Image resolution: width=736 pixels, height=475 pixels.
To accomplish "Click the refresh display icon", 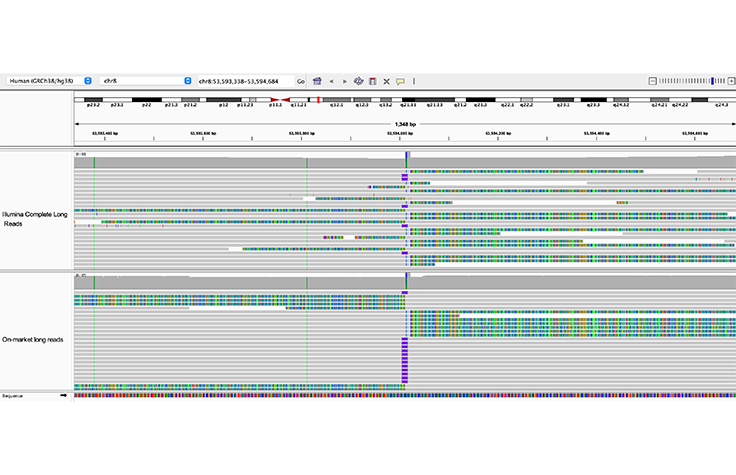I will (358, 80).
